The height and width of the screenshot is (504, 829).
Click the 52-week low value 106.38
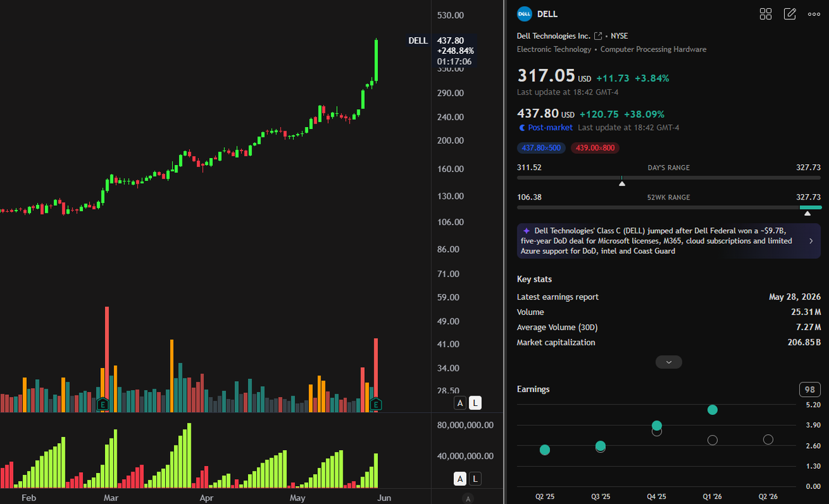[x=529, y=197]
